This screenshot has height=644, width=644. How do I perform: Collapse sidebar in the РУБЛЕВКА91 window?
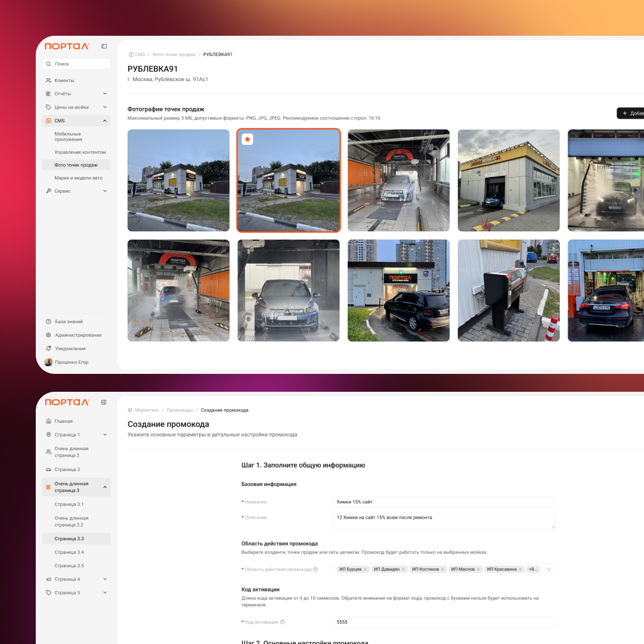tap(104, 47)
